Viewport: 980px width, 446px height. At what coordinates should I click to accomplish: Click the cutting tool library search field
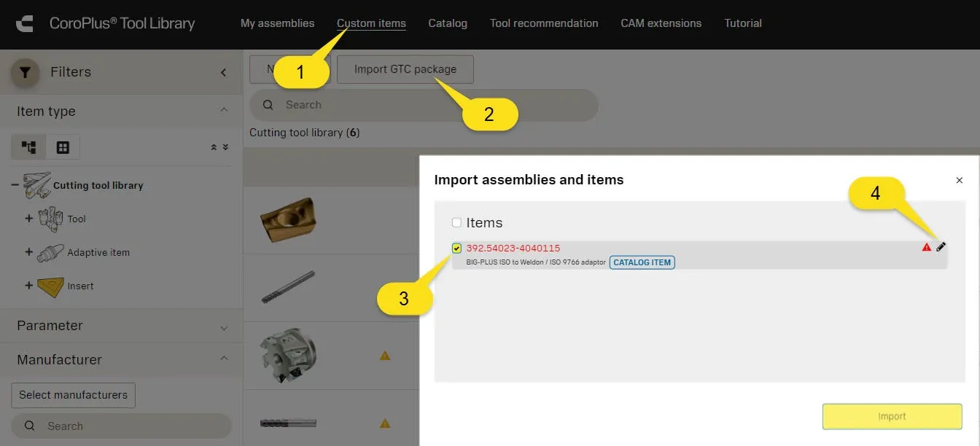[x=430, y=105]
